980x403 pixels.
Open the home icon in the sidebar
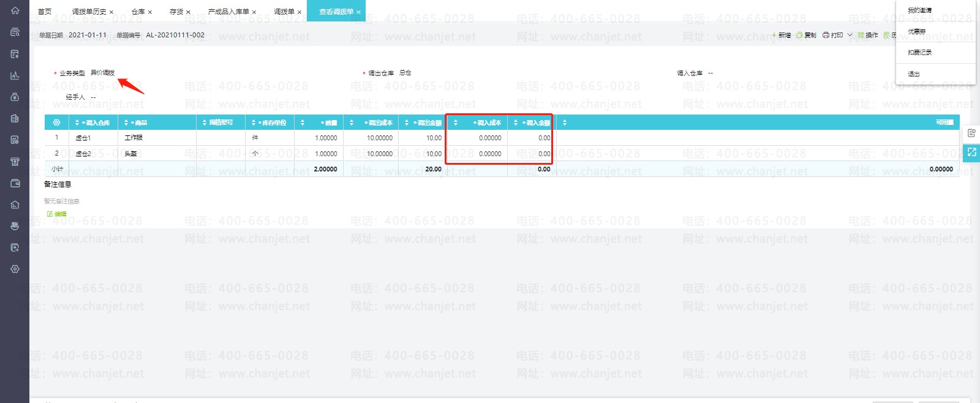point(15,10)
